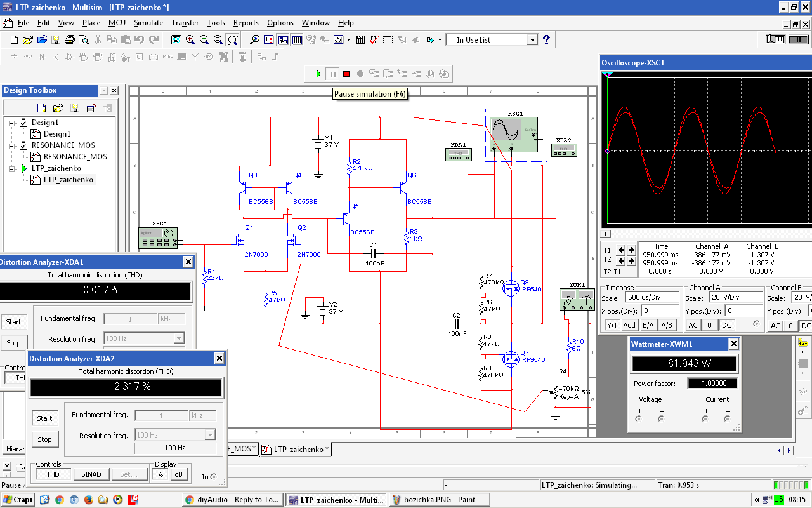Open the Place menu
This screenshot has width=812, height=508.
point(91,23)
